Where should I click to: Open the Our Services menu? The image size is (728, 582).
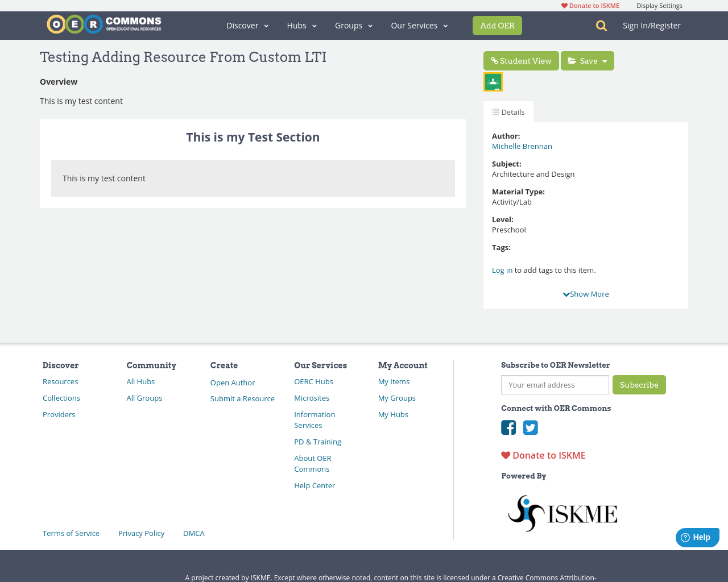coord(416,25)
